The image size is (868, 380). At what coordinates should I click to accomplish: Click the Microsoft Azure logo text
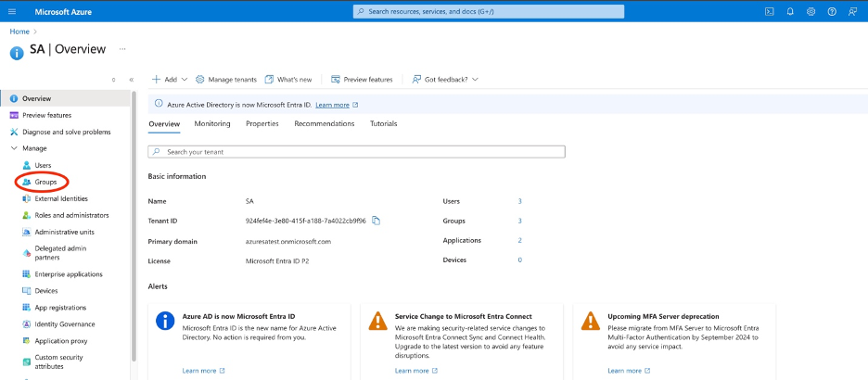[x=63, y=12]
